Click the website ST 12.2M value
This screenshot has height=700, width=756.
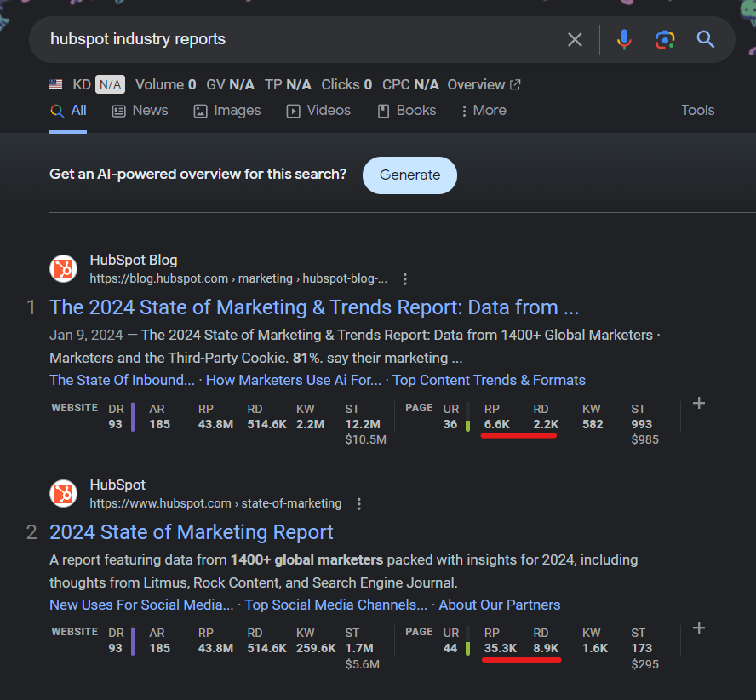click(363, 425)
